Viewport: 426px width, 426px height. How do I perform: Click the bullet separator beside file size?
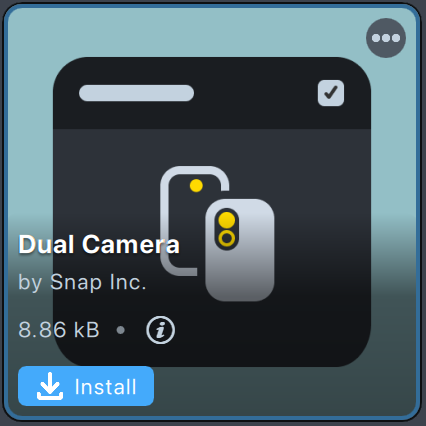(121, 330)
